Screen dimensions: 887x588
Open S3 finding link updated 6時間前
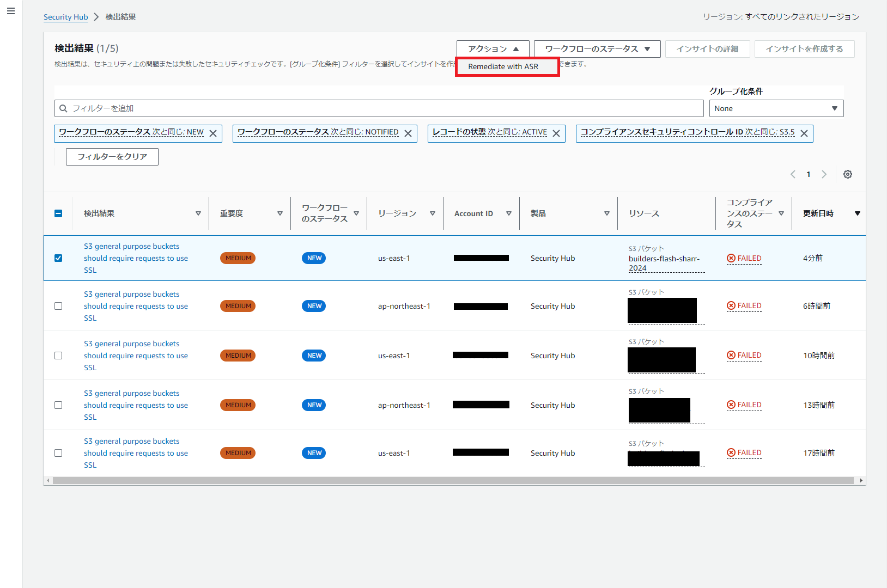coord(136,306)
